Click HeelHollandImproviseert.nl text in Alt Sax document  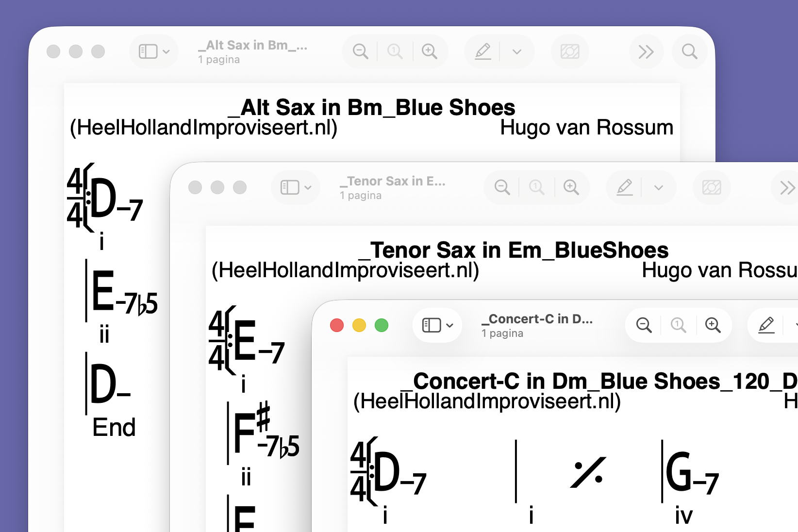[203, 128]
